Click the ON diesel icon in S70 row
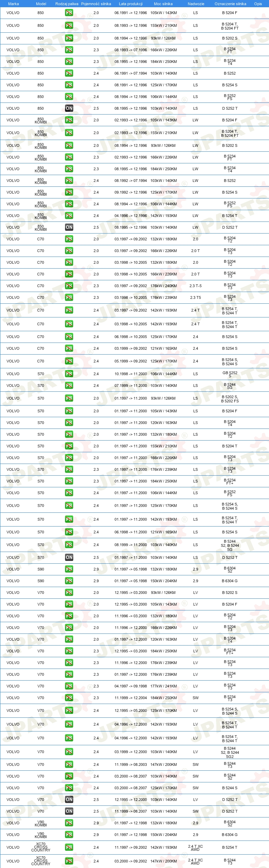The width and height of the screenshot is (269, 868). tap(69, 557)
